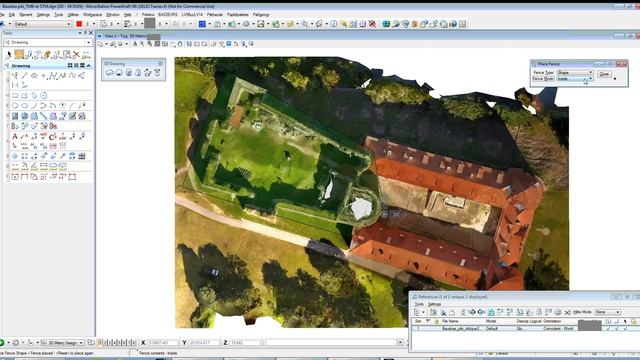
Task: Select the Place Block rectangle tool
Action: [x=15, y=96]
